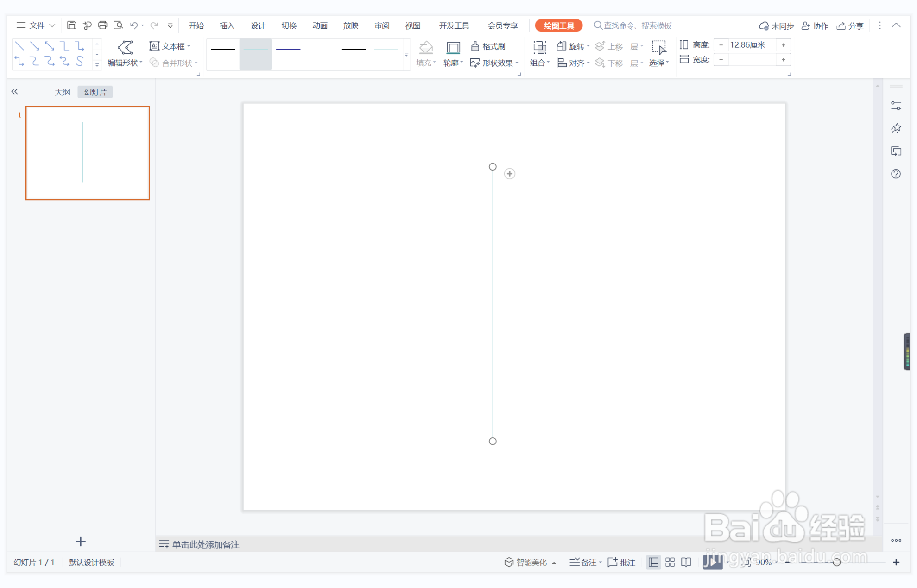
Task: Open the outline (轮廓) dropdown
Action: coord(453,63)
